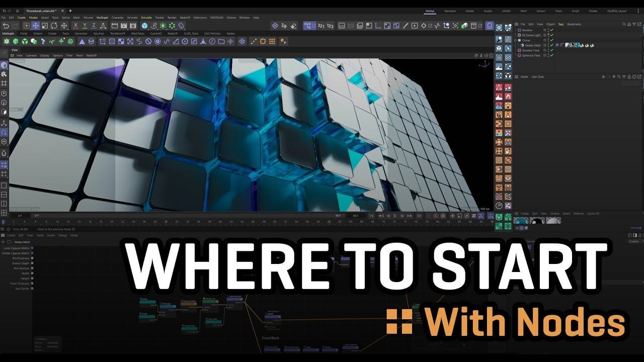Toggle the Random object's green enable checkmark
644x362 pixels.
[x=552, y=30]
